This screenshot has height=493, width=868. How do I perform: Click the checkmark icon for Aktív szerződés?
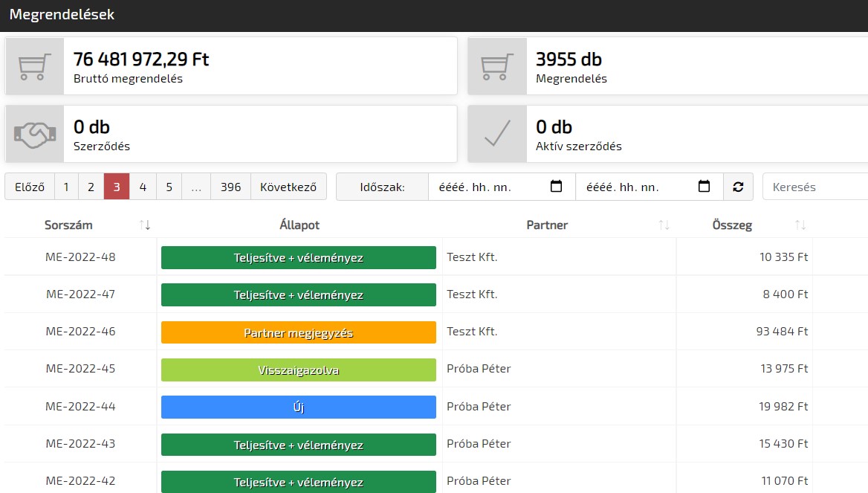point(496,134)
